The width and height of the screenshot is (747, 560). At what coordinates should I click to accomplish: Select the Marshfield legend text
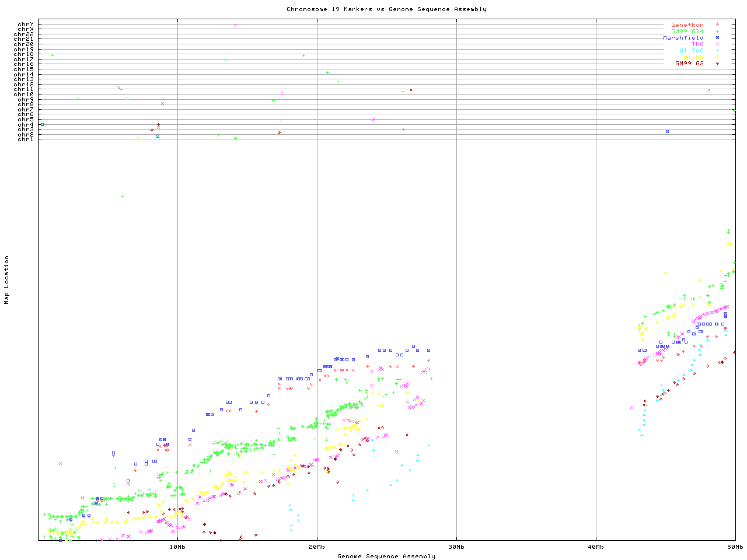pos(683,38)
